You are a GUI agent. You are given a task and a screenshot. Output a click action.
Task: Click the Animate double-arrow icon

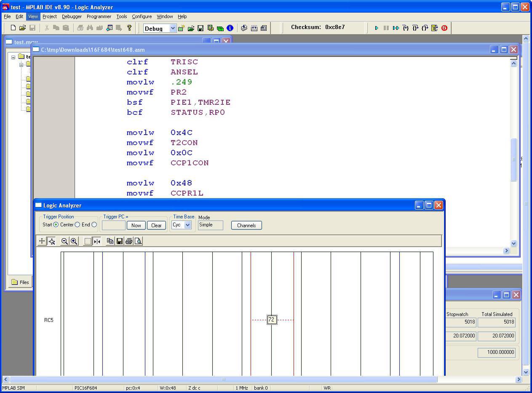point(396,28)
